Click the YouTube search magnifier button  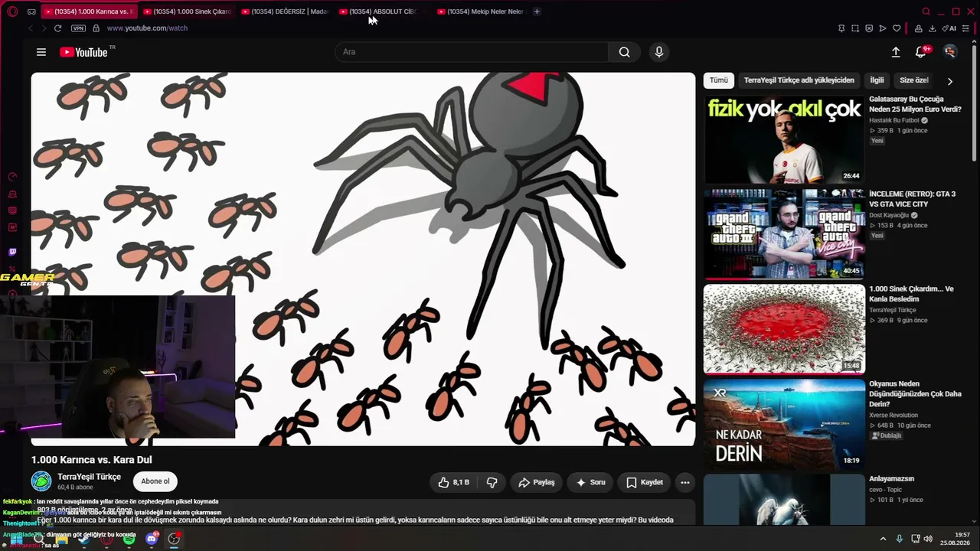625,52
